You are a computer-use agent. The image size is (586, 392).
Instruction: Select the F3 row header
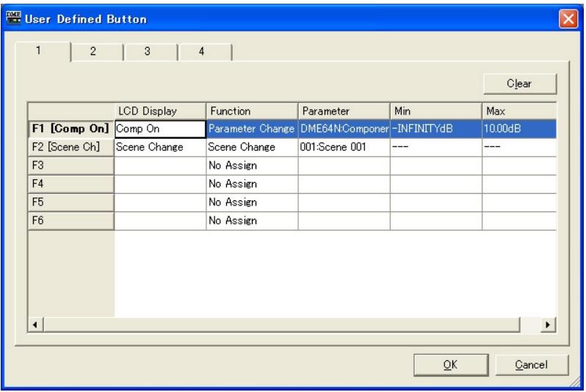(71, 166)
